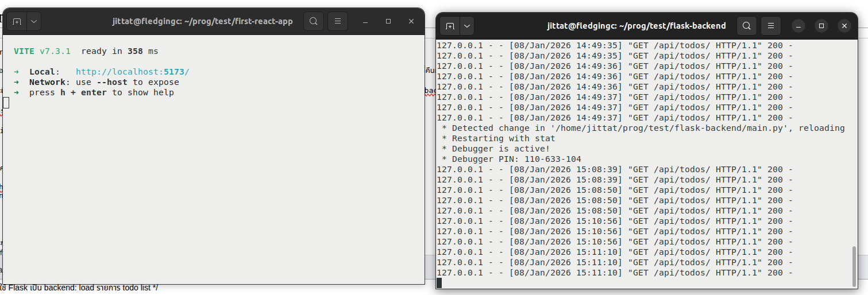Expand tab dropdown arrow in first-react-app terminal
Screen dimensions: 868x295
click(34, 22)
